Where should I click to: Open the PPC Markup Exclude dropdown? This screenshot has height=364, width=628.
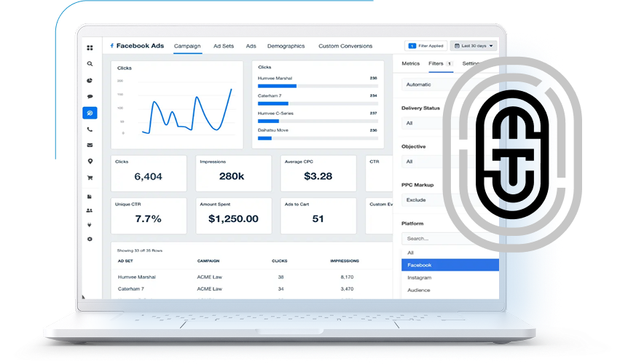pyautogui.click(x=450, y=199)
